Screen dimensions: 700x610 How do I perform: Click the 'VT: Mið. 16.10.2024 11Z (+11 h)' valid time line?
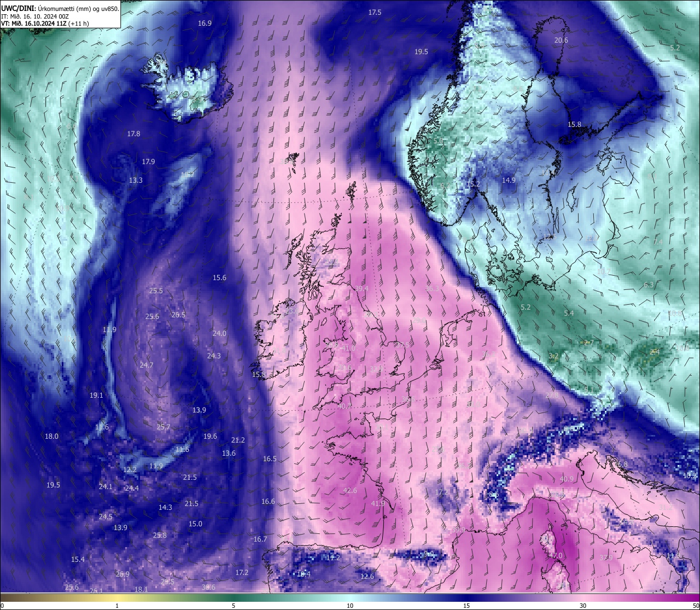[45, 24]
